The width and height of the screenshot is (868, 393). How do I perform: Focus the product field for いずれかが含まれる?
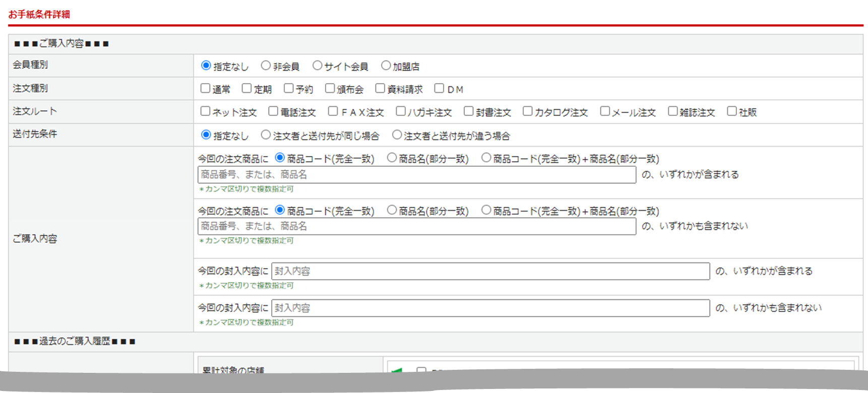417,175
